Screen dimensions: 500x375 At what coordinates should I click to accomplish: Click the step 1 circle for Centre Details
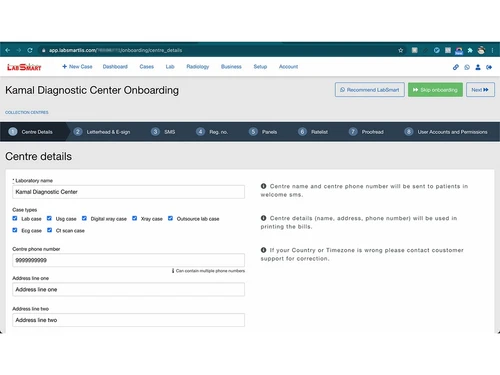(x=13, y=132)
